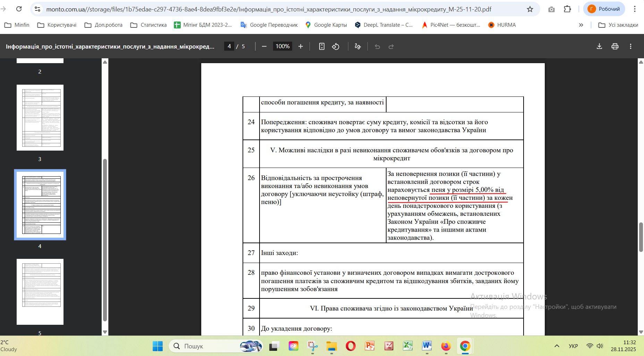Open Google Карты bookmark
Screen dimensions: 644x356
point(326,25)
